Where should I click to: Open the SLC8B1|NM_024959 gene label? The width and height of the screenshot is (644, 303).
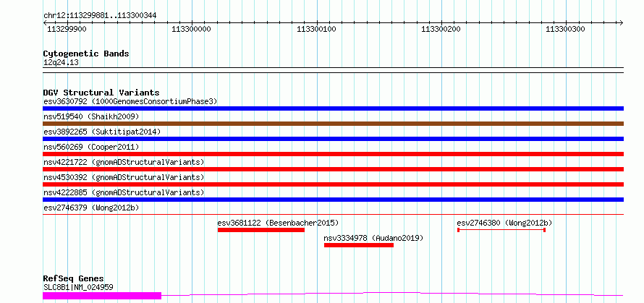78,287
